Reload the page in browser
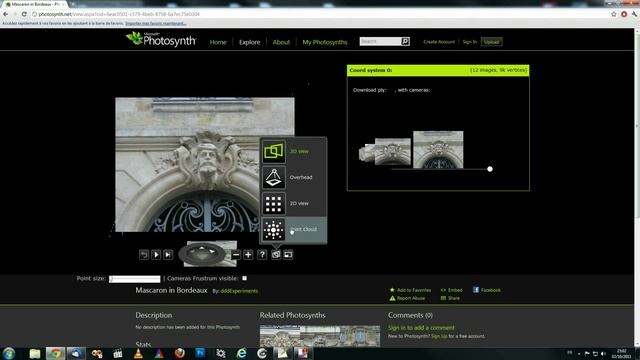 click(x=24, y=14)
